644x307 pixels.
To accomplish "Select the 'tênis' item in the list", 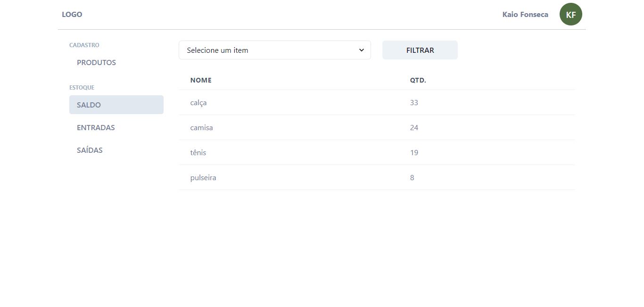I will (198, 152).
